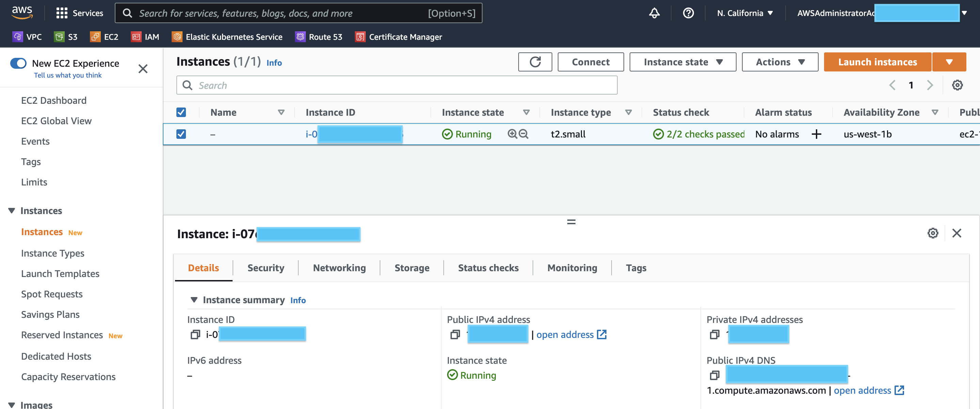Open detail panel settings gear
This screenshot has height=409, width=980.
pos(932,233)
